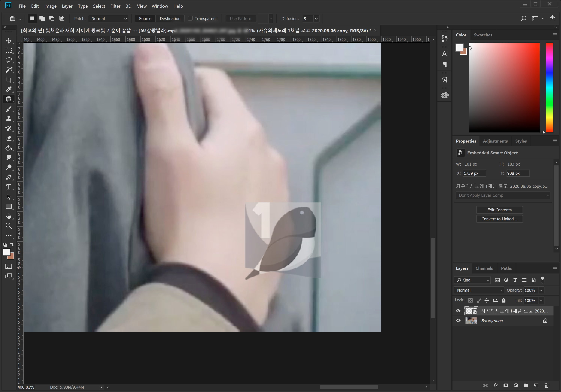Hide the Background layer
The image size is (561, 392).
458,321
